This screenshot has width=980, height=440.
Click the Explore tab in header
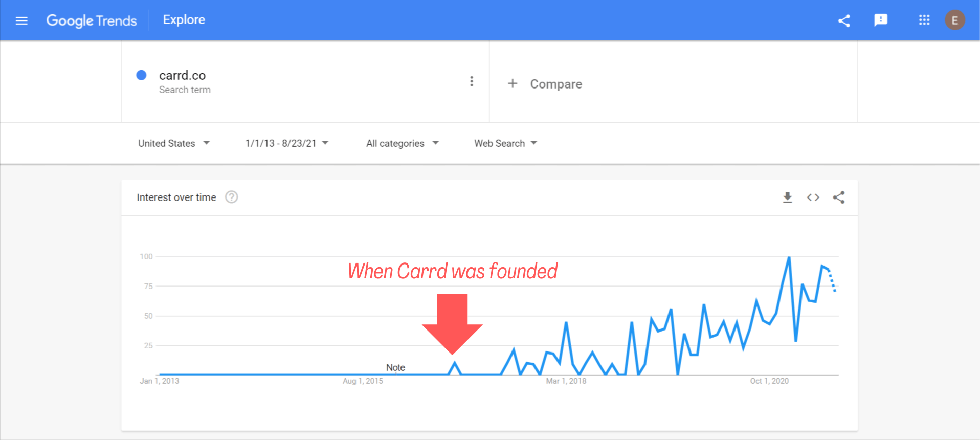[184, 19]
